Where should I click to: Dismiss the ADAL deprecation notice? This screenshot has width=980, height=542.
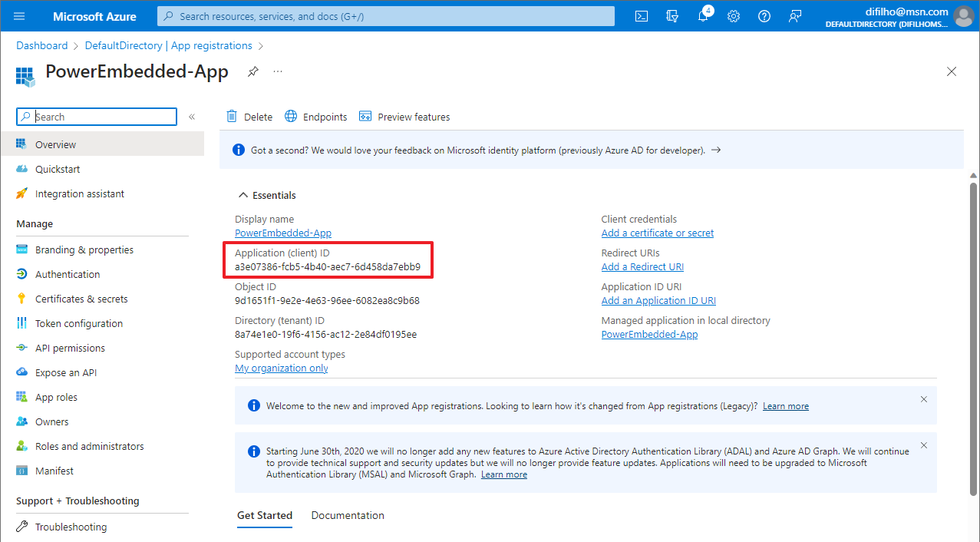924,446
